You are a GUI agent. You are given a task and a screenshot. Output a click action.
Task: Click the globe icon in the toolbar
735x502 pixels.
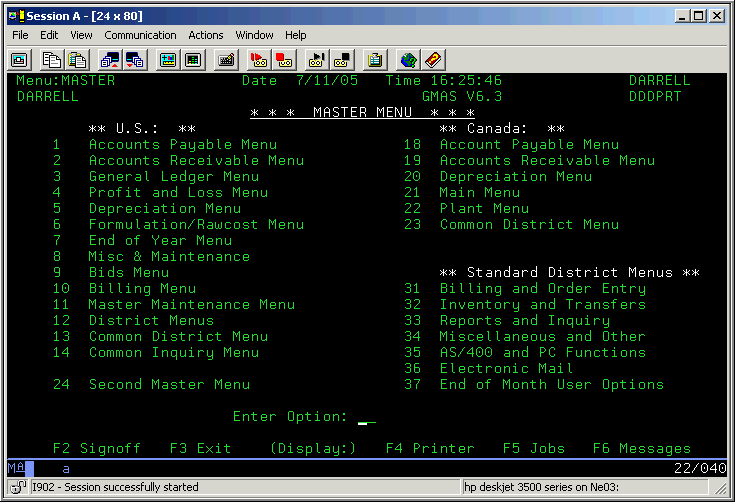click(x=408, y=59)
